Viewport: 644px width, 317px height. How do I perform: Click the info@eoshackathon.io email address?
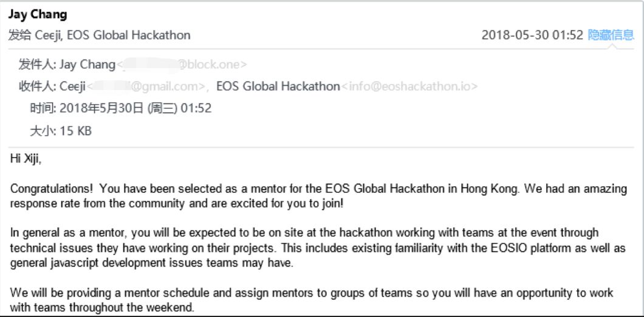pyautogui.click(x=409, y=86)
